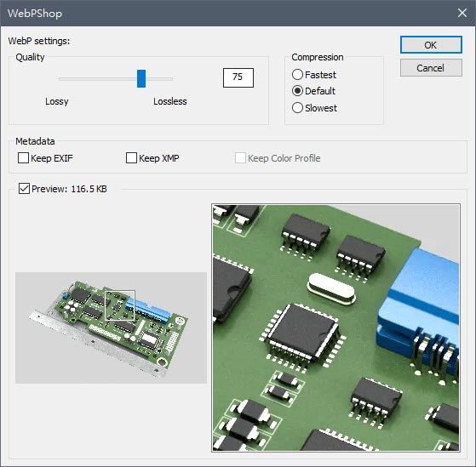Close the WebPShop dialog window

pyautogui.click(x=462, y=13)
